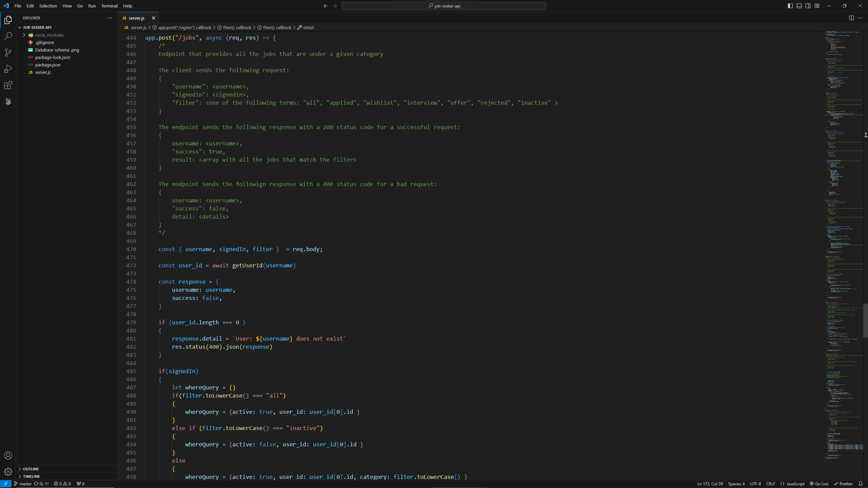Expand the OUTLINE section
This screenshot has height=488, width=868.
point(31,469)
